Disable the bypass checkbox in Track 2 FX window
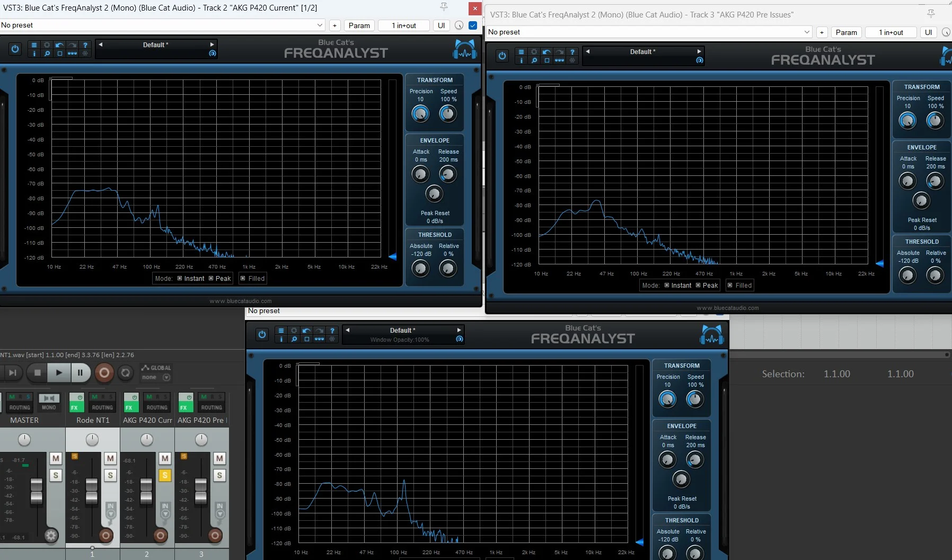The height and width of the screenshot is (560, 952). click(473, 25)
